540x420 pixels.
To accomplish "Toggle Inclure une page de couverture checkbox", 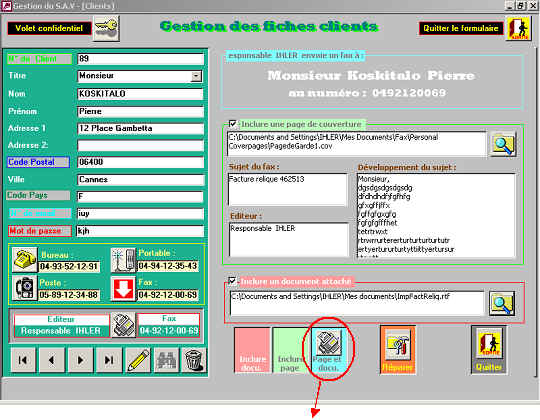I will click(232, 124).
